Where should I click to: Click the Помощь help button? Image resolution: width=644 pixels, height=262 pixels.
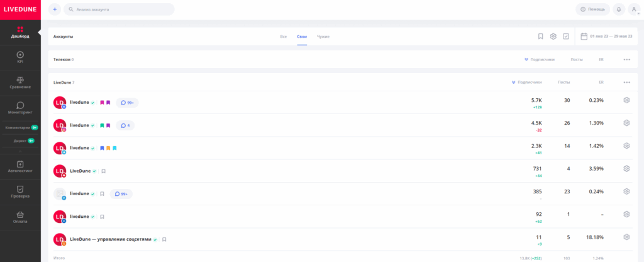tap(592, 9)
